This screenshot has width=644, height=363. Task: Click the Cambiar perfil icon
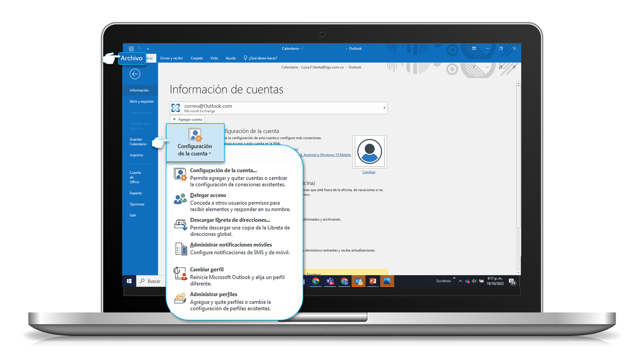click(x=180, y=273)
